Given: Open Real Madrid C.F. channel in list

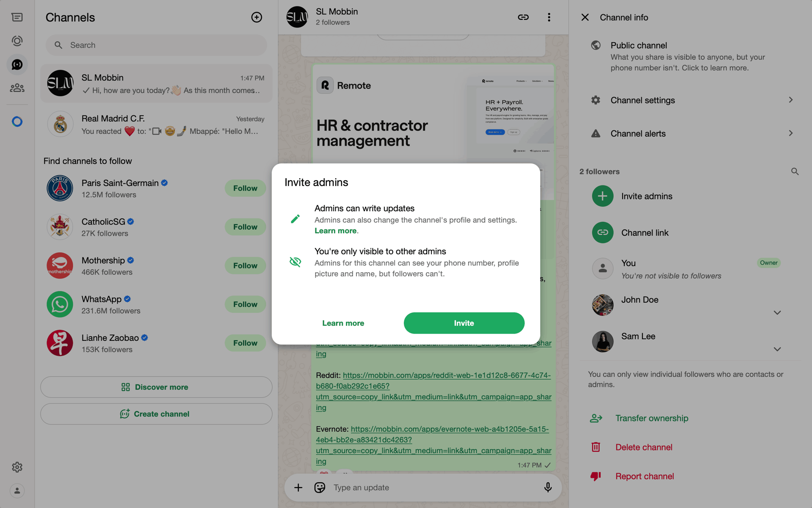Looking at the screenshot, I should pos(156,124).
